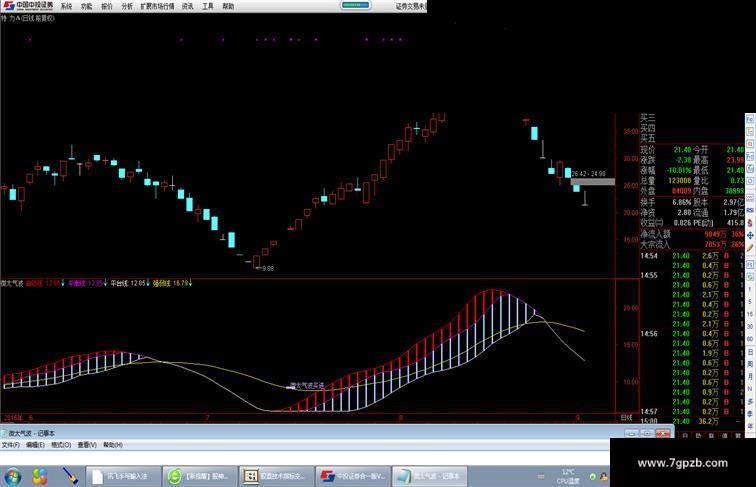Viewport: 756px width, 487px height.
Task: Maximize the Notepad window
Action: click(647, 433)
